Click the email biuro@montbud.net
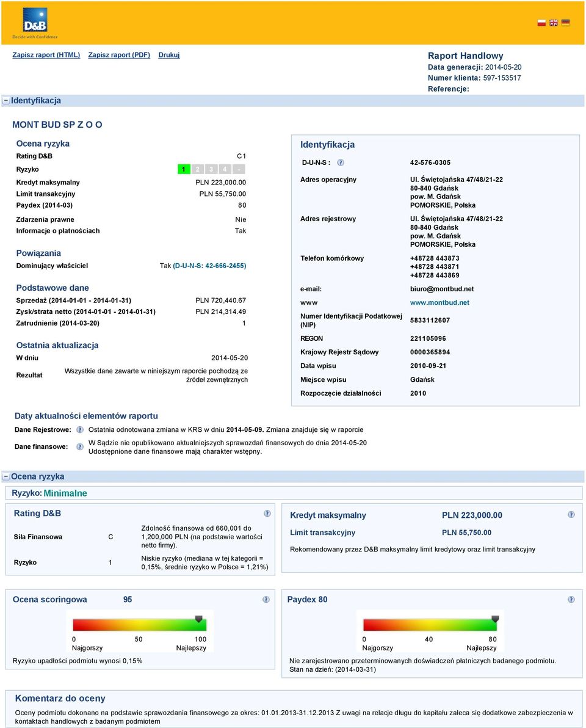Image resolution: width=586 pixels, height=728 pixels. (442, 289)
